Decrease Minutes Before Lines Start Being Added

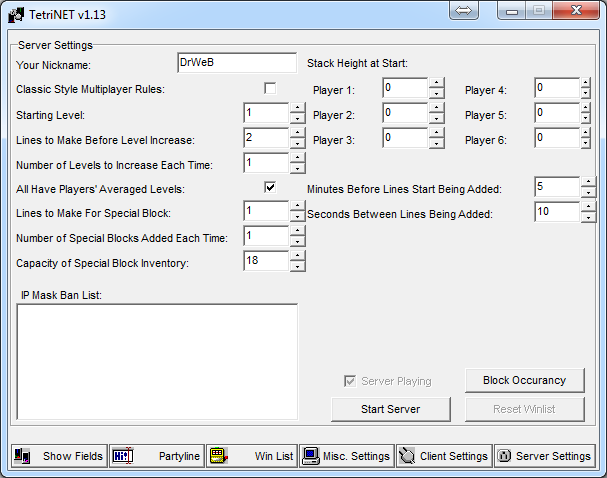coord(588,192)
